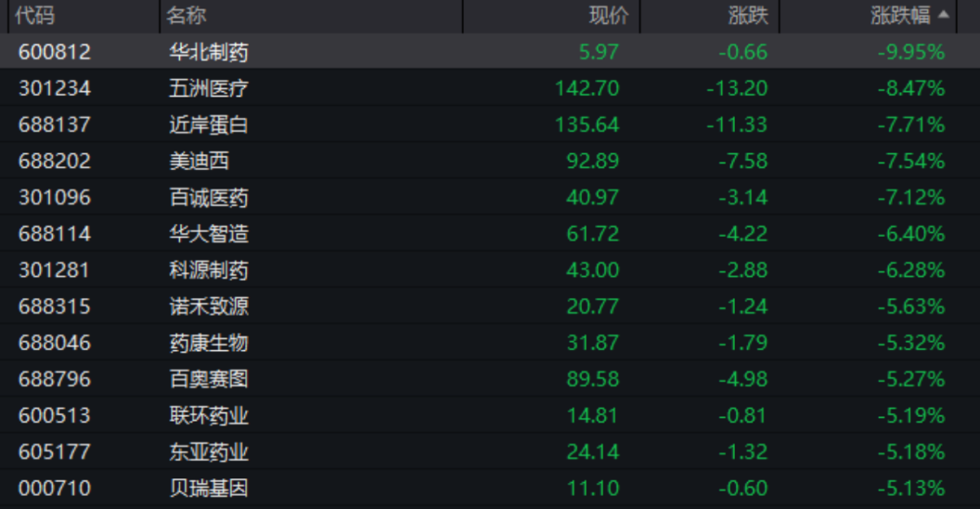
Task: Open 药康生物 stock name
Action: coord(209,342)
